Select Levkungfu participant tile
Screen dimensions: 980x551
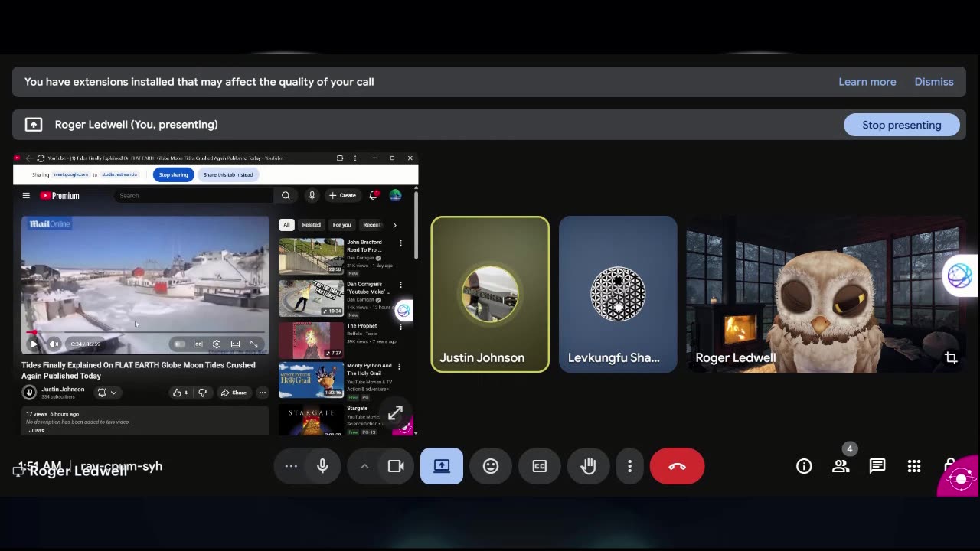click(618, 295)
